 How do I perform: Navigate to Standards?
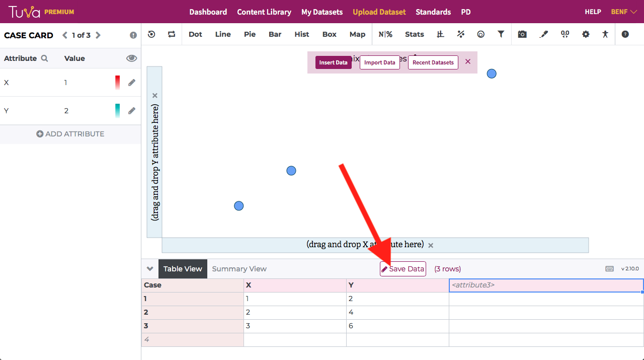click(x=433, y=12)
